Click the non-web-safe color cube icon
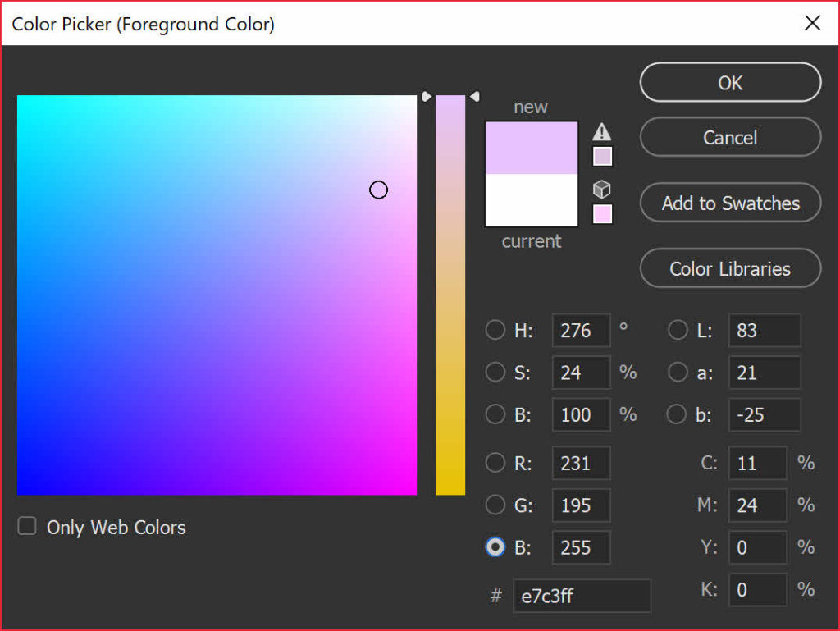 point(603,188)
